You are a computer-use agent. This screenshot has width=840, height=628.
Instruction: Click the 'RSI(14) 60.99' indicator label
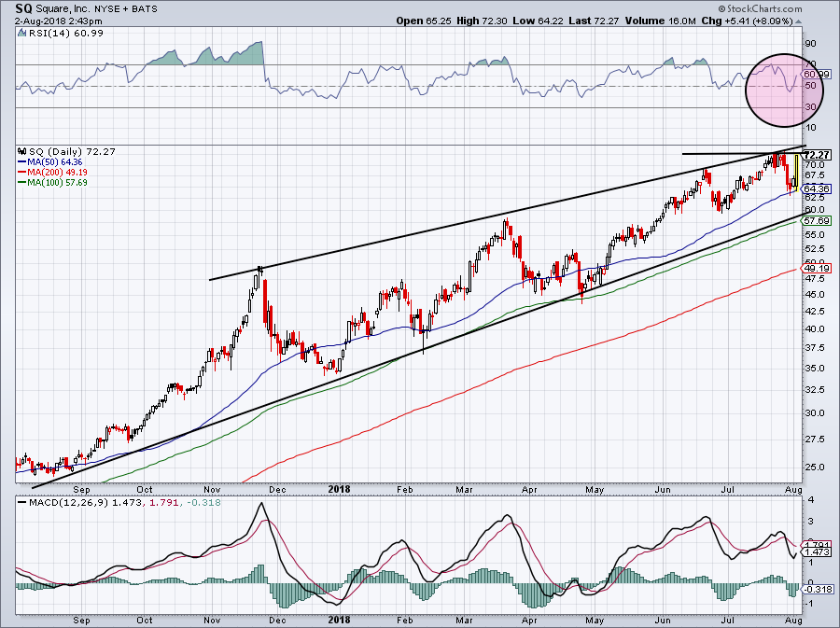tap(66, 34)
